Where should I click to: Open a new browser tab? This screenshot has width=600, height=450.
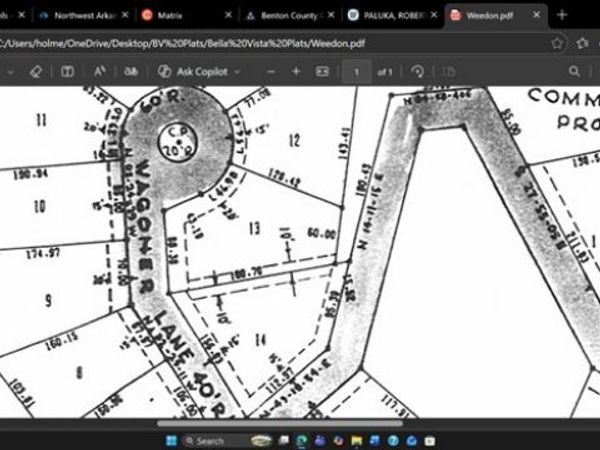click(x=562, y=15)
